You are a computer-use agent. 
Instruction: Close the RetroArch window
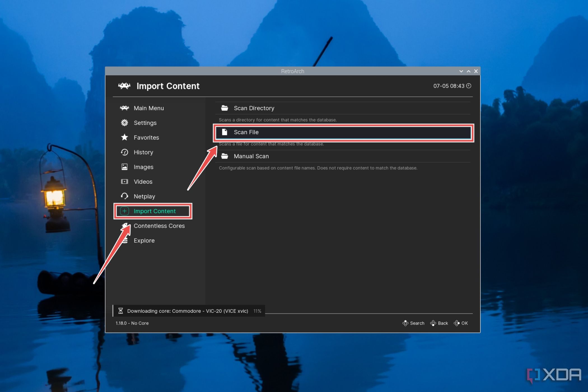(476, 71)
